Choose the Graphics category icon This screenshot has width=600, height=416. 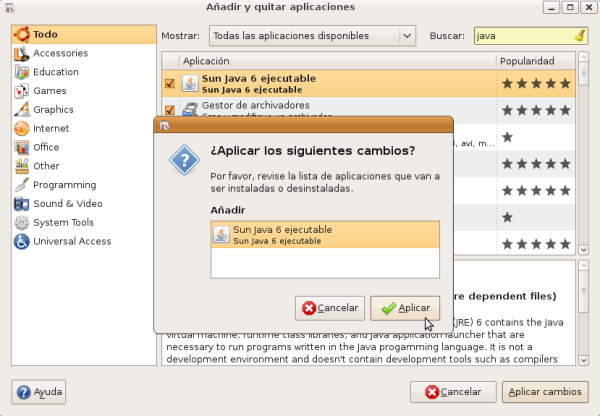click(x=21, y=110)
